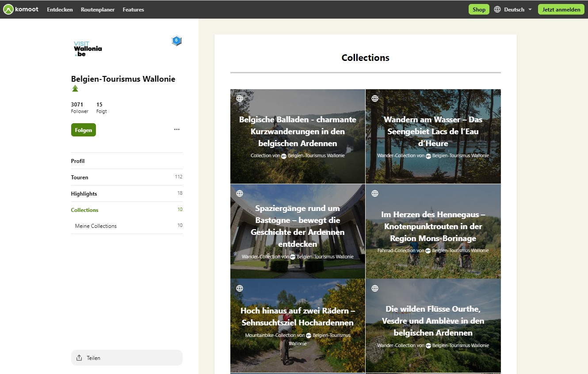Screen dimensions: 588x374
Task: Click globe icon on Bastogne collection card
Action: pos(240,193)
